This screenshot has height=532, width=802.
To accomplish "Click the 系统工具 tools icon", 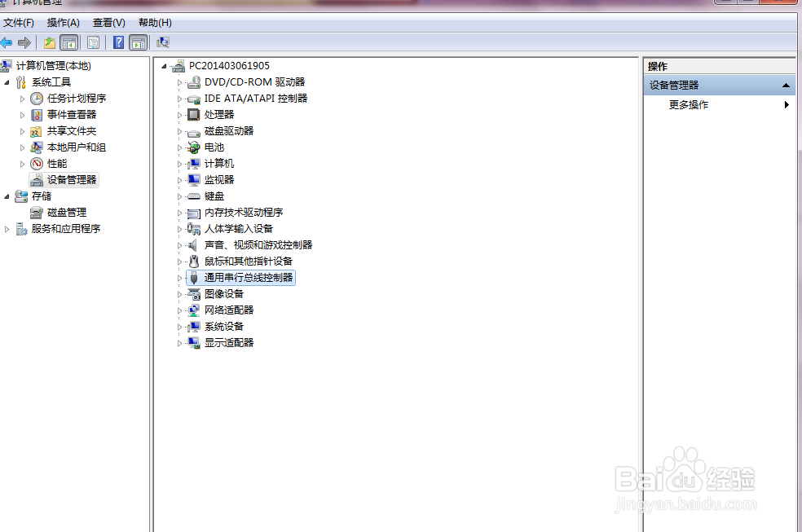I will point(21,81).
